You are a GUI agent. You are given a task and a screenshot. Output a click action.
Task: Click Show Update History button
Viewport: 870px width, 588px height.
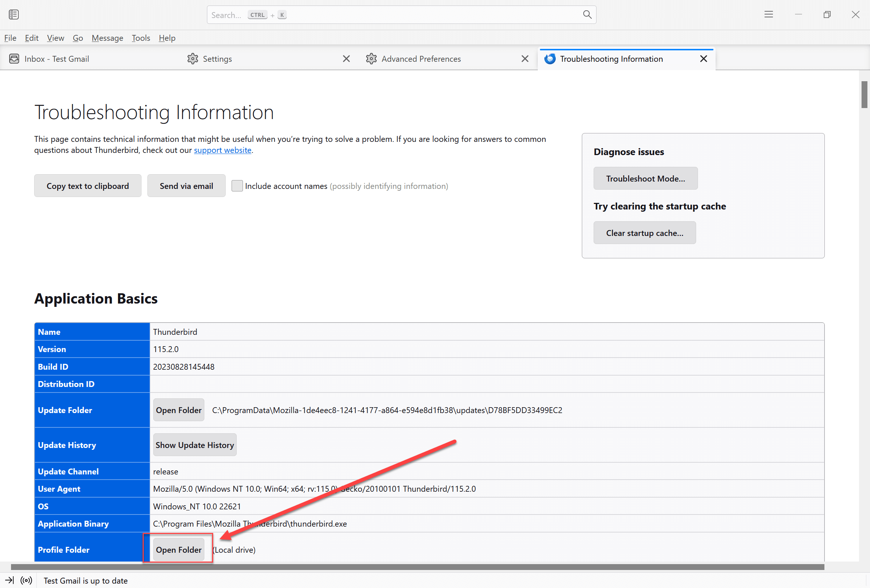pos(195,445)
